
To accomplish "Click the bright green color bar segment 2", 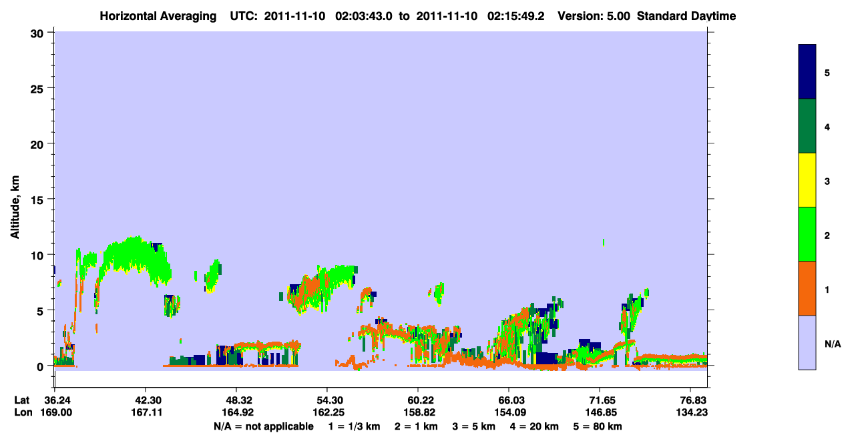I will pyautogui.click(x=807, y=234).
